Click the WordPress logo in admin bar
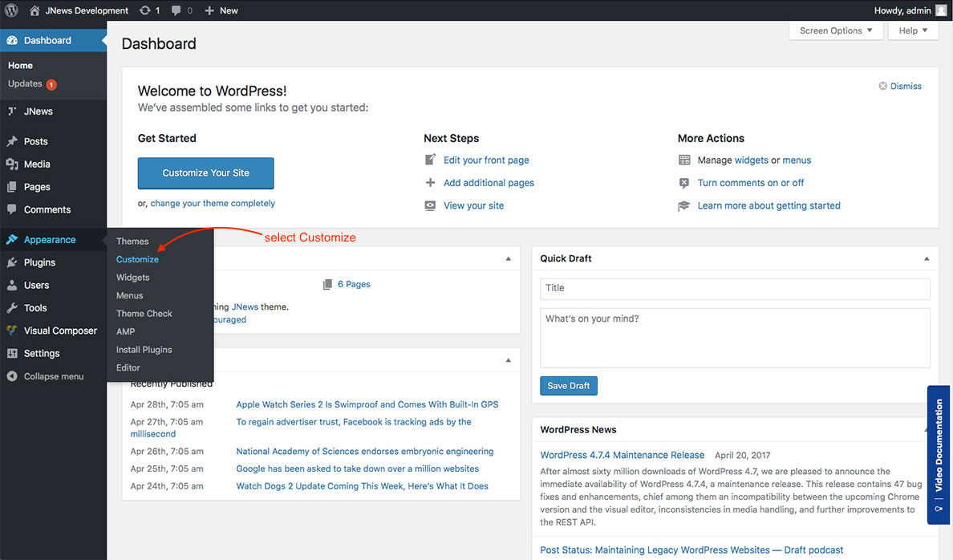 11,10
